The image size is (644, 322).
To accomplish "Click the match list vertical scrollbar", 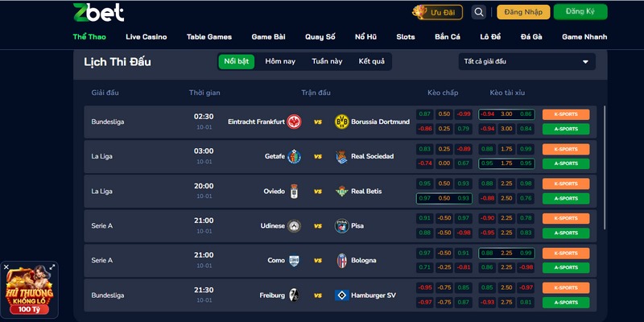I will (x=605, y=161).
